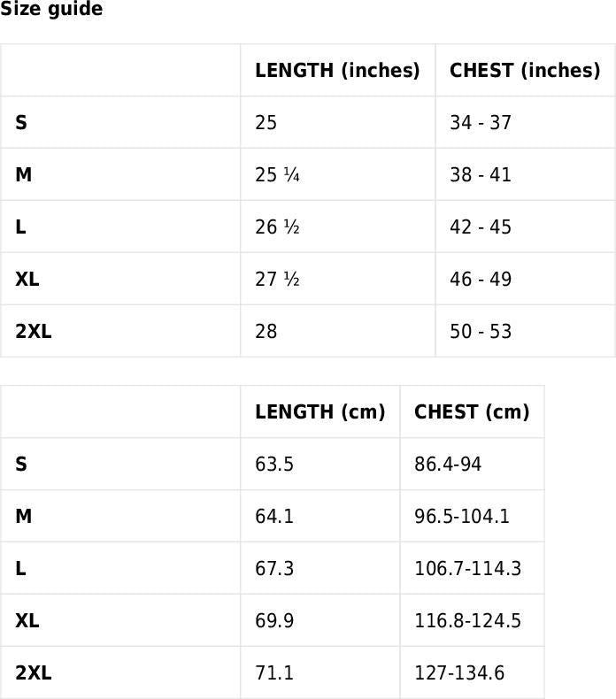This screenshot has width=616, height=699.
Task: Click the 2XL label in inches table
Action: point(34,332)
